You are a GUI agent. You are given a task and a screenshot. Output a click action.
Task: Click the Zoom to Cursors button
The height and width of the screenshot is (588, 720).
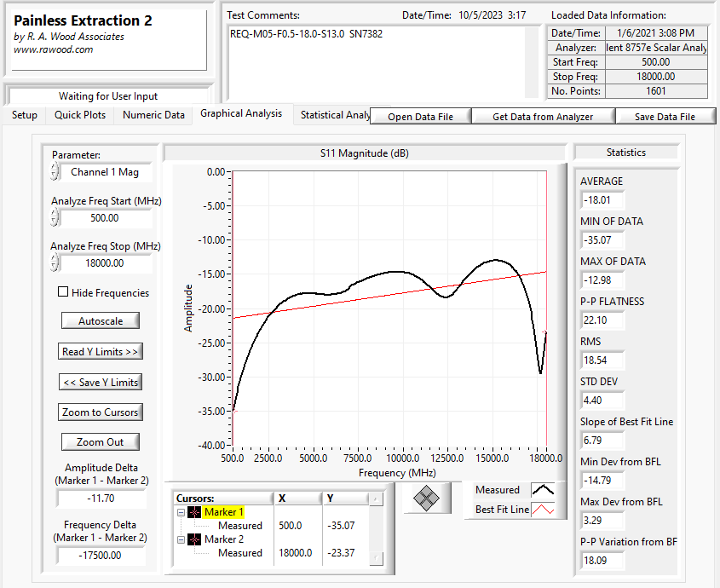100,412
